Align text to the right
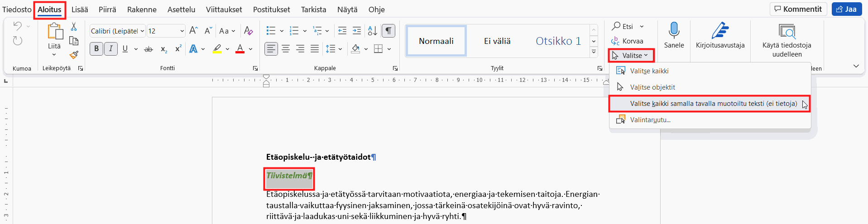This screenshot has width=868, height=224. tap(300, 48)
